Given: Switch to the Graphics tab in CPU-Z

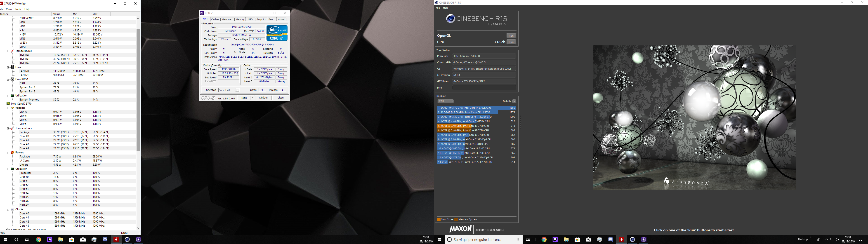Looking at the screenshot, I should [261, 20].
